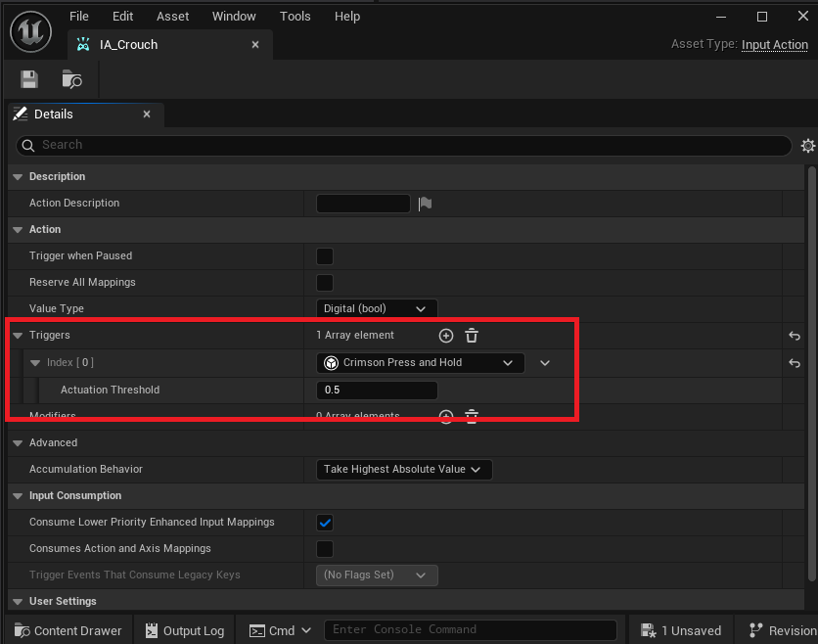Save the IA_Crouch asset with floppy icon
The image size is (818, 644).
[x=29, y=79]
